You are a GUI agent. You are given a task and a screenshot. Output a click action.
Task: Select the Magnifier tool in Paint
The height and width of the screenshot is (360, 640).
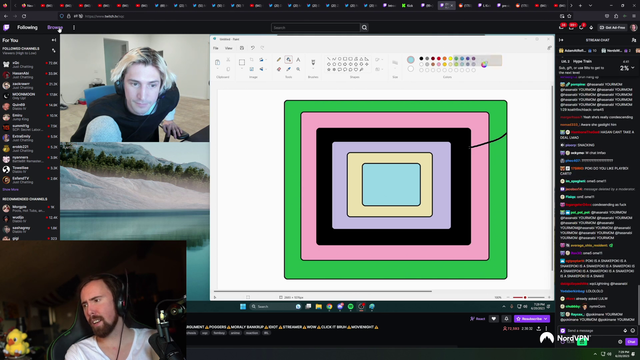coord(298,69)
